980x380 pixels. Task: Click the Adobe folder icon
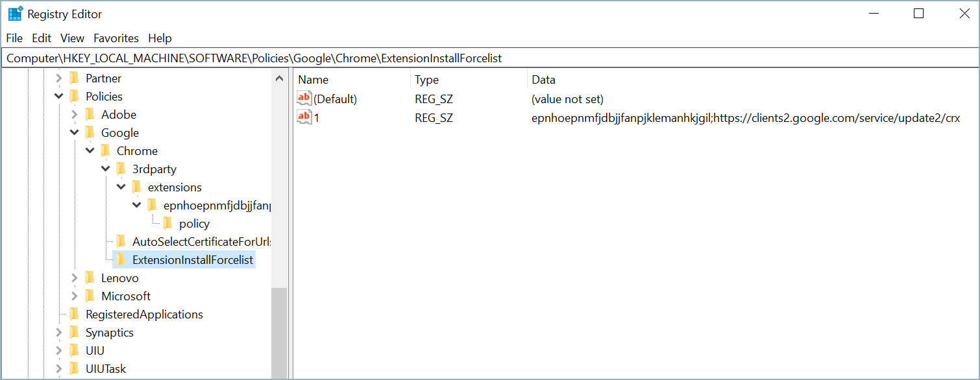pyautogui.click(x=90, y=115)
